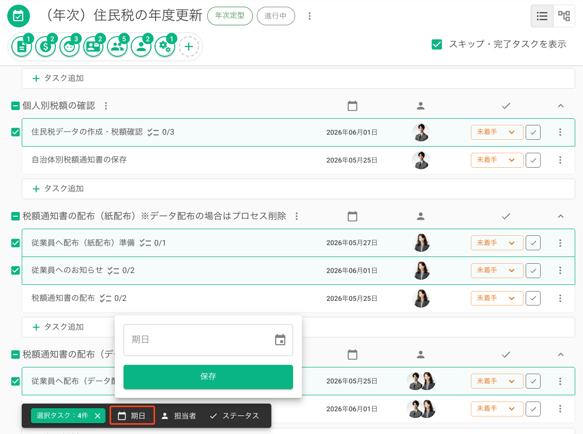Toggle スキップ・完了タスクを表示 checkbox
Image resolution: width=583 pixels, height=434 pixels.
(x=437, y=45)
